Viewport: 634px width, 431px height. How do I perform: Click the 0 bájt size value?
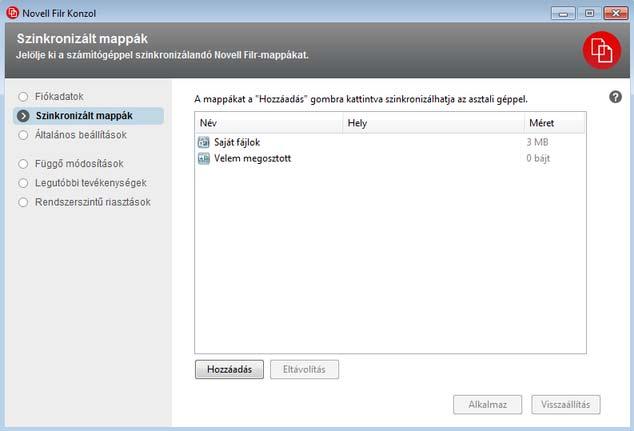coord(538,158)
